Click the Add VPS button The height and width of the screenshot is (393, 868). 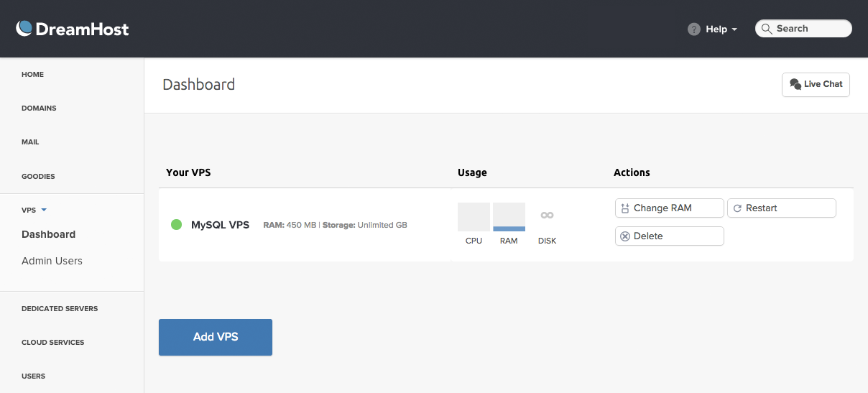tap(216, 337)
